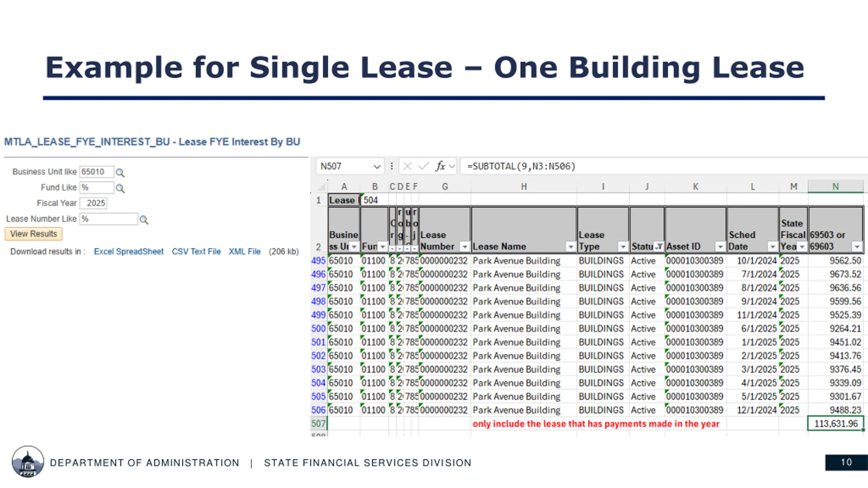868x488 pixels.
Task: Click the Lease Number lookup magnifier icon
Action: pos(144,220)
